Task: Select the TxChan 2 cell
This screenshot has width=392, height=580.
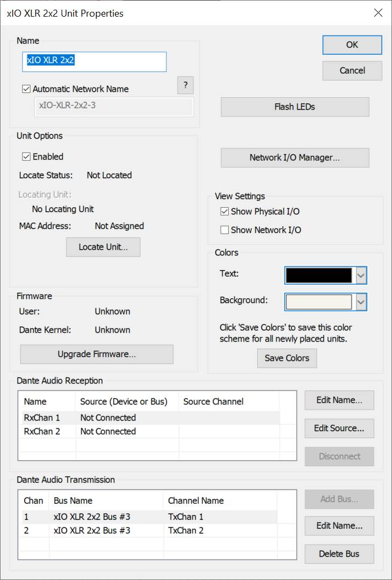Action: [186, 531]
